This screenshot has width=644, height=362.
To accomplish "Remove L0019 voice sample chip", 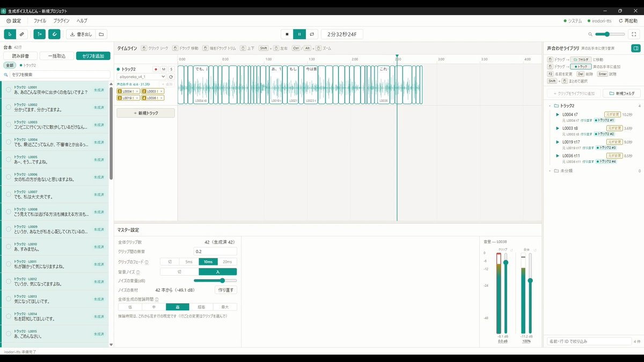I will pyautogui.click(x=137, y=98).
